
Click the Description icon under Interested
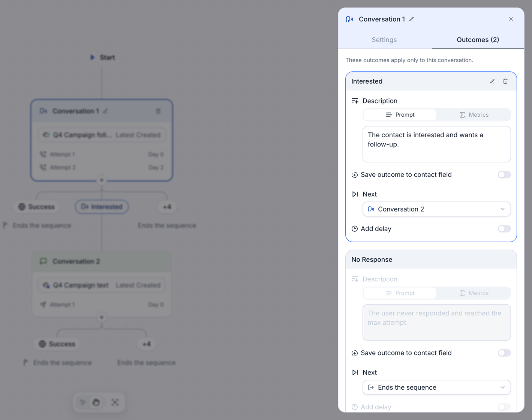[x=355, y=101]
